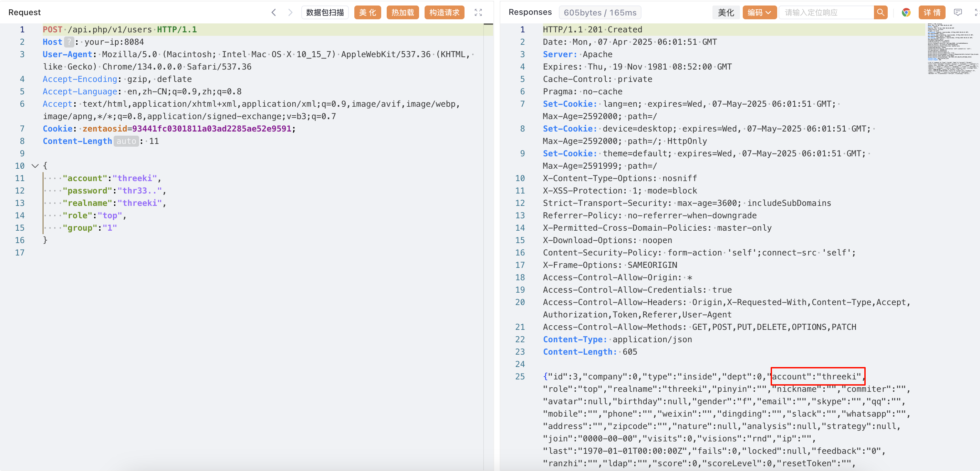Go to next request with right chevron

(290, 12)
